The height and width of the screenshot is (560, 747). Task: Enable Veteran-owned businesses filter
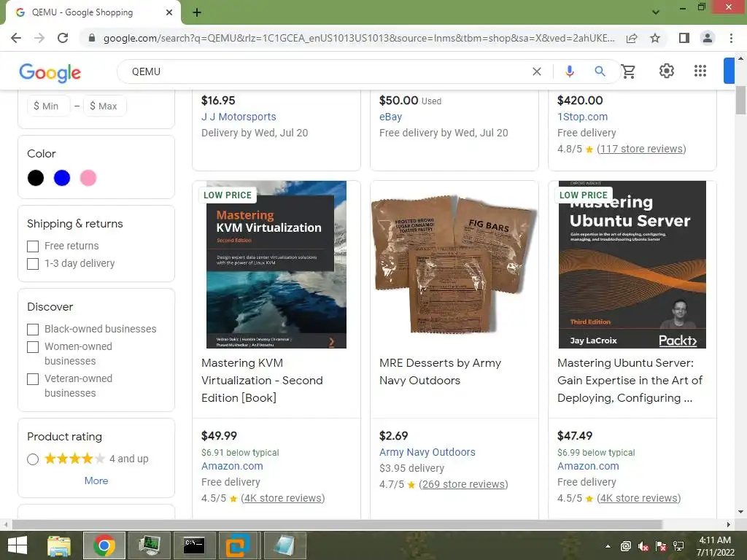tap(33, 379)
